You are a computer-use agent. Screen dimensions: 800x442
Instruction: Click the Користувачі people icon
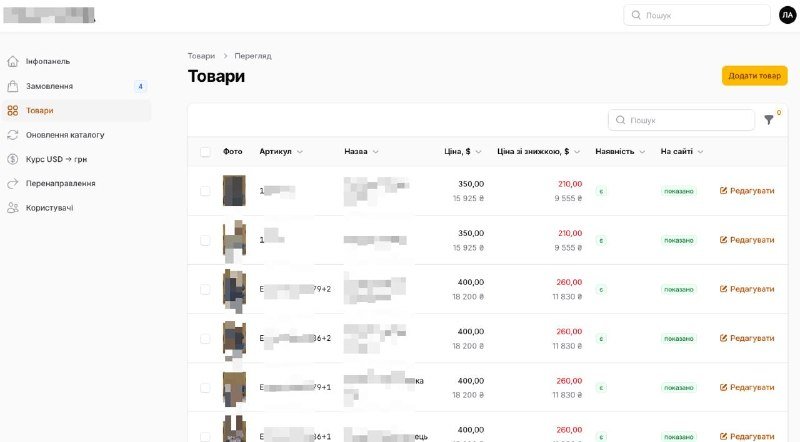coord(13,208)
